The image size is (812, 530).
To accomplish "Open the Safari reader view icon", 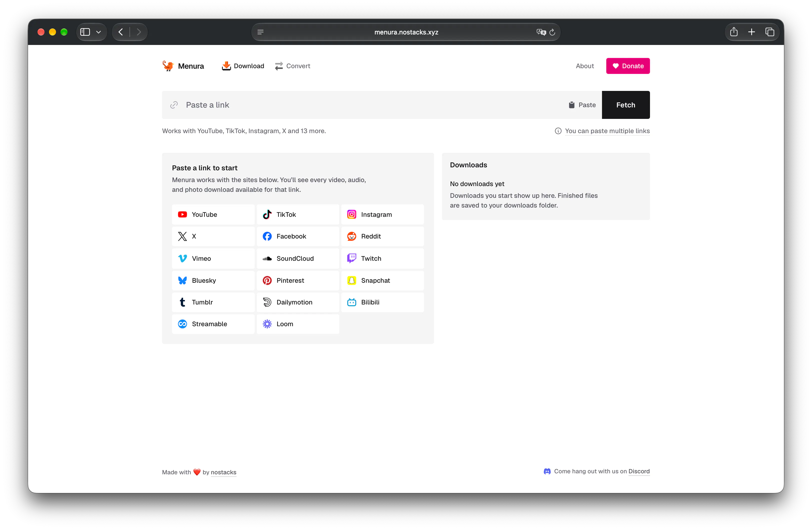I will [x=260, y=32].
